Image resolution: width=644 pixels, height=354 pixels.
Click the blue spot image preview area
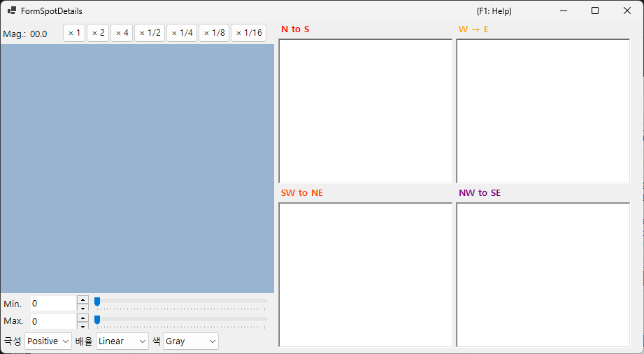[137, 169]
